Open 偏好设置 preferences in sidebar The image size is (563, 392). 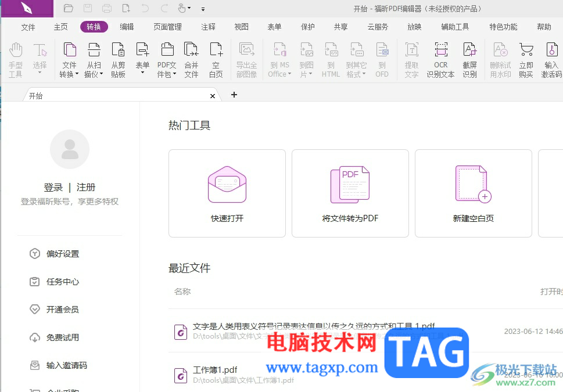tap(54, 254)
